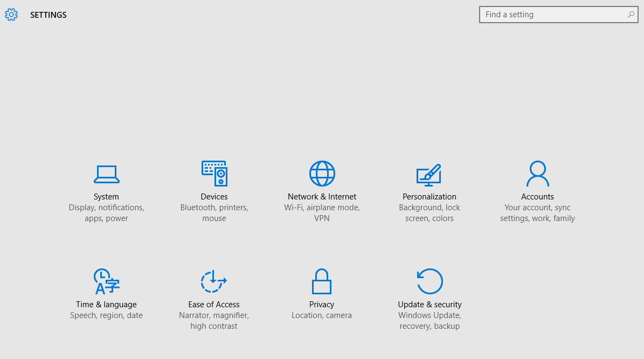This screenshot has height=359, width=644.
Task: Click the Privacy padlock icon
Action: [322, 281]
